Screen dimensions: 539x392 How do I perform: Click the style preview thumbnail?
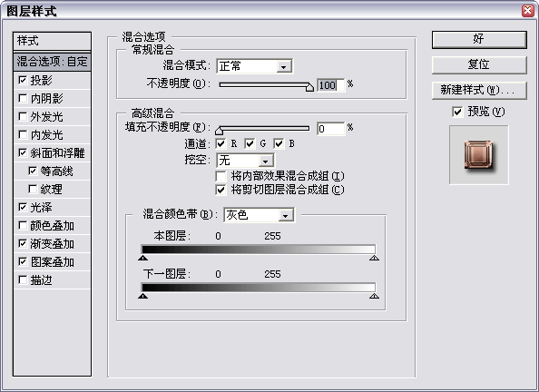coord(478,155)
